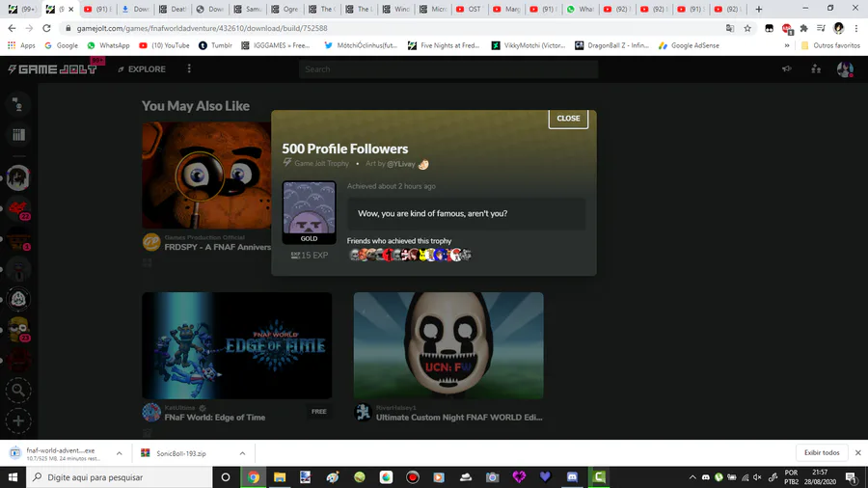
Task: Open the WhatsApp bookmark
Action: point(108,45)
